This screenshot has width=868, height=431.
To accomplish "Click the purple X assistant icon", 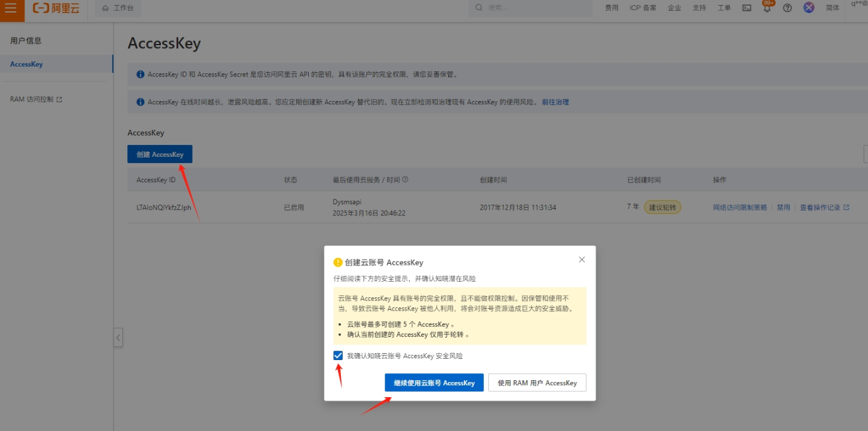I will 809,8.
